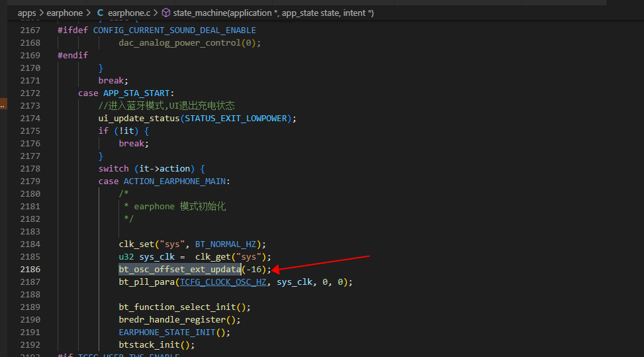
Task: Open the state_machine function breadcrumb
Action: pos(273,13)
